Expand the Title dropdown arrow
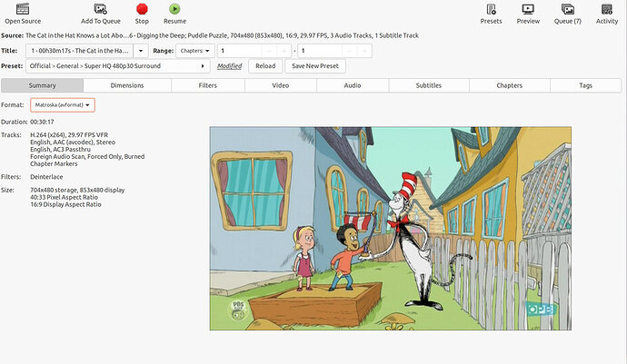Image resolution: width=627 pixels, height=364 pixels. pos(141,51)
